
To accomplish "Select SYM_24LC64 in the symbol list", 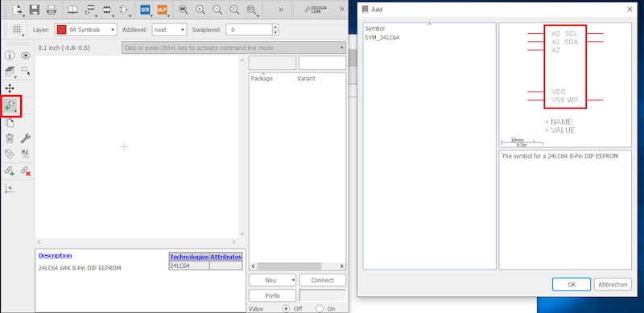I will [382, 37].
